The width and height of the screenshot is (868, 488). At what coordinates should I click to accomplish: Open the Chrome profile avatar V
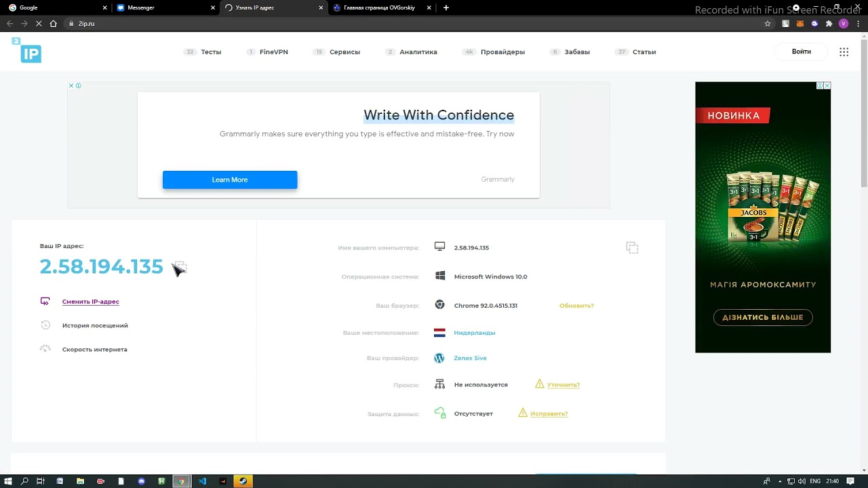coord(844,23)
